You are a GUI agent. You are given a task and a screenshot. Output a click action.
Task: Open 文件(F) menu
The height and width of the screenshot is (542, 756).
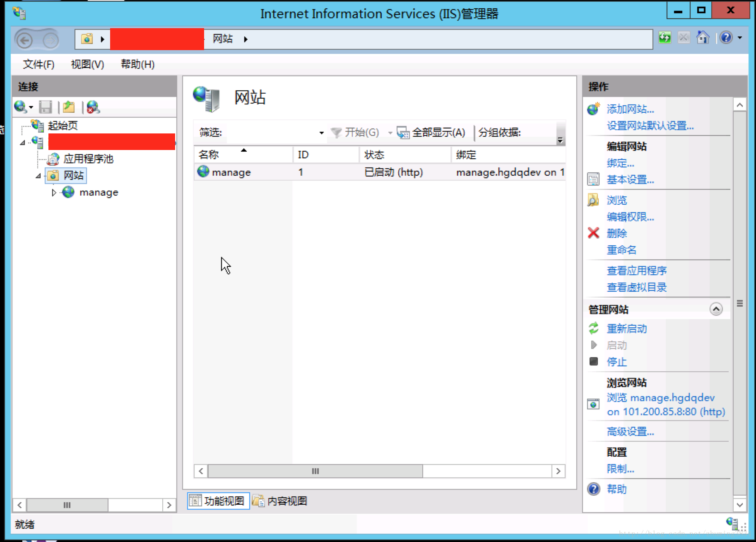pyautogui.click(x=39, y=64)
